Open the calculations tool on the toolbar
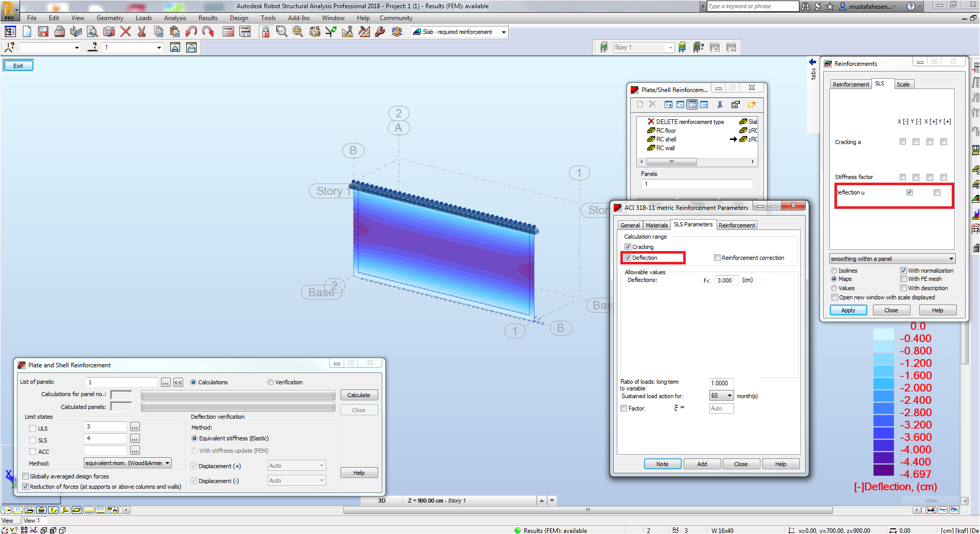980x534 pixels. [228, 31]
